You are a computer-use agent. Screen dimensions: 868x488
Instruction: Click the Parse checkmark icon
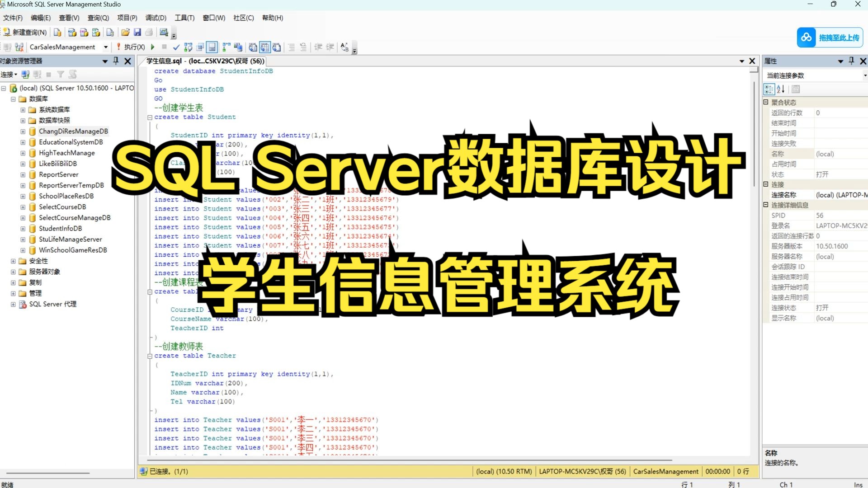click(x=176, y=47)
